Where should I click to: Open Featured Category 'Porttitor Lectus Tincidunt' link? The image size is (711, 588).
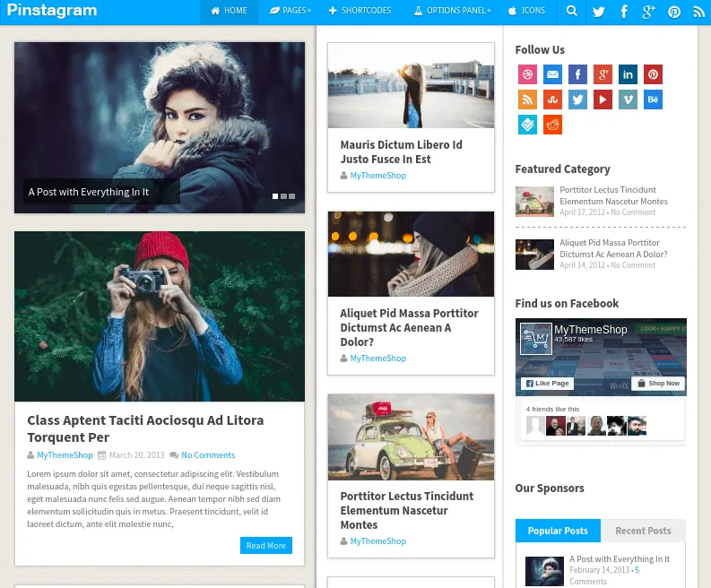613,195
